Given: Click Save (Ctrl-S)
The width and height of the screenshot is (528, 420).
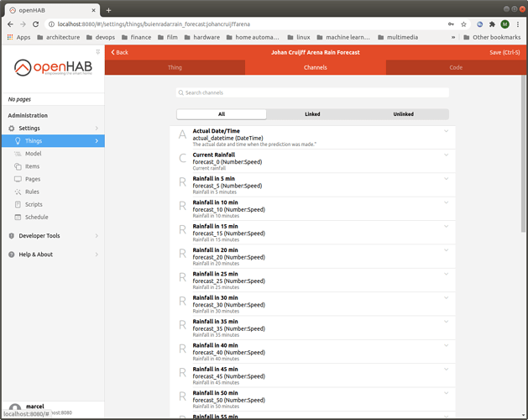Looking at the screenshot, I should point(504,52).
